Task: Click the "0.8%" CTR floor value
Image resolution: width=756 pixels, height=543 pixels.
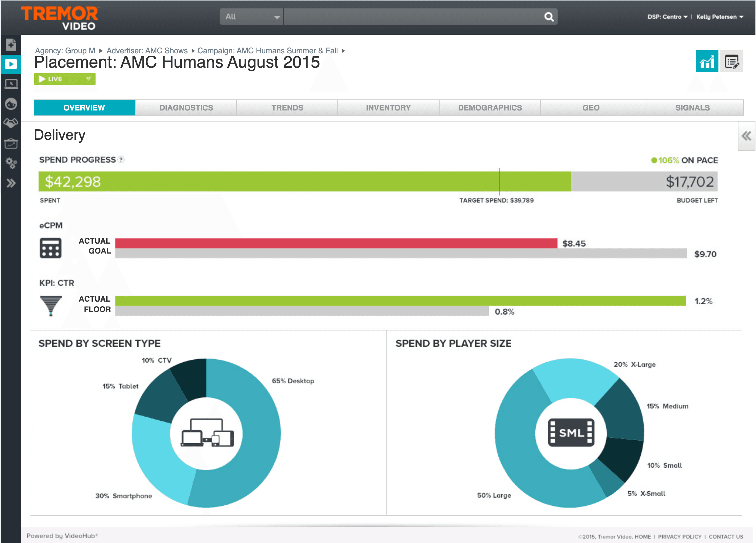Action: (504, 312)
